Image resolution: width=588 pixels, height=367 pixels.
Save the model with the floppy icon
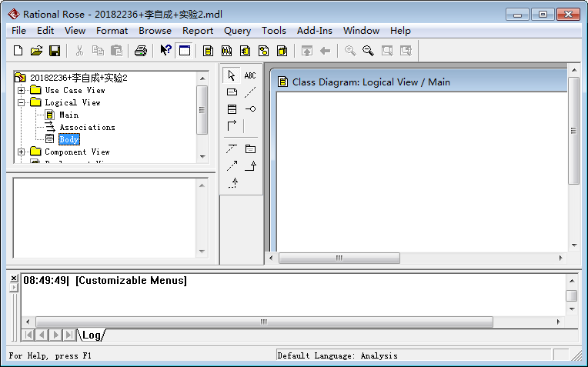pos(55,51)
